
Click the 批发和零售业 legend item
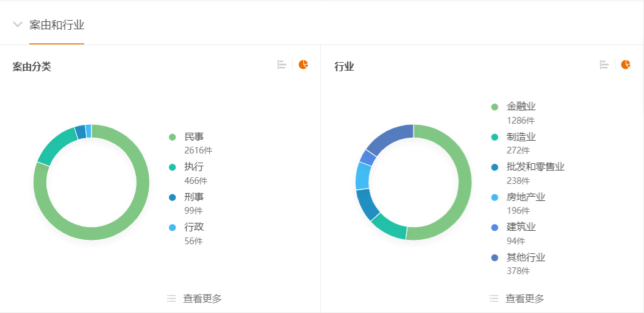(535, 167)
